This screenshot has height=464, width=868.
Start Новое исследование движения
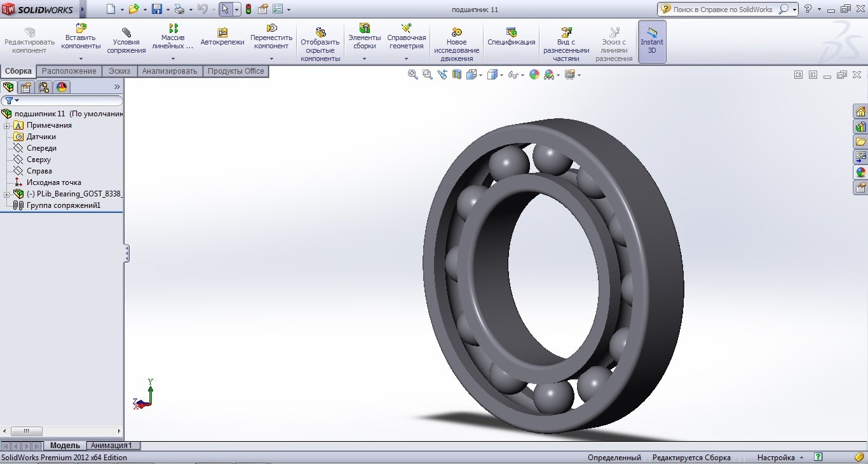pos(456,44)
